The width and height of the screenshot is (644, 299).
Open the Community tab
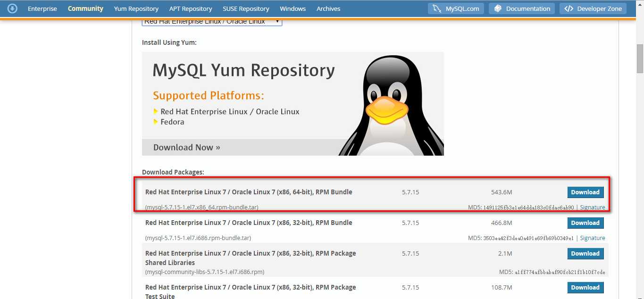(x=85, y=8)
